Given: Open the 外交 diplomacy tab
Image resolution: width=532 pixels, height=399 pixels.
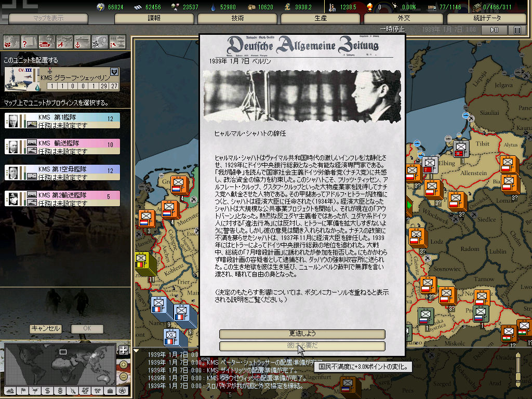Looking at the screenshot, I should coord(404,18).
